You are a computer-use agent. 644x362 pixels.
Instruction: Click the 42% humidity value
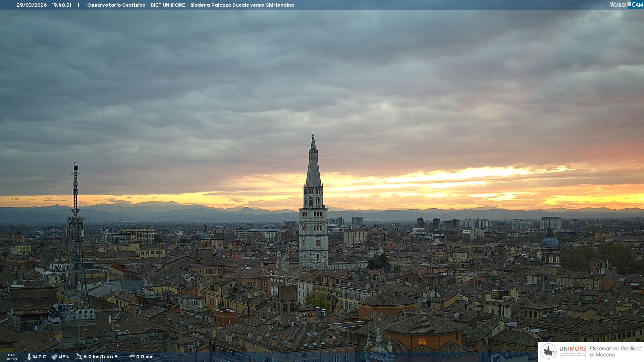pos(64,357)
